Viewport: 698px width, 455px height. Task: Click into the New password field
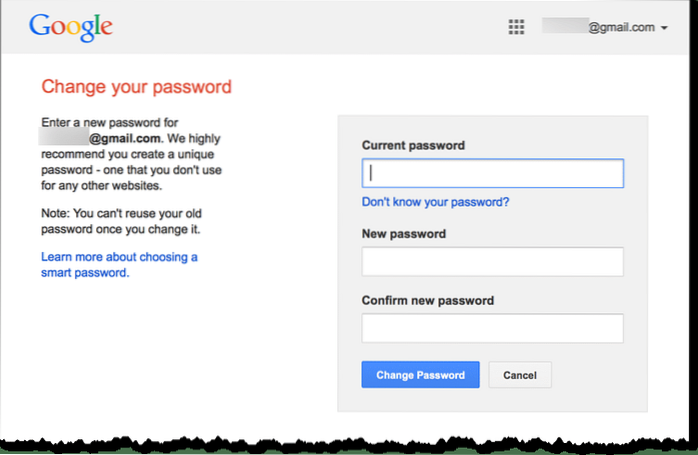point(492,262)
